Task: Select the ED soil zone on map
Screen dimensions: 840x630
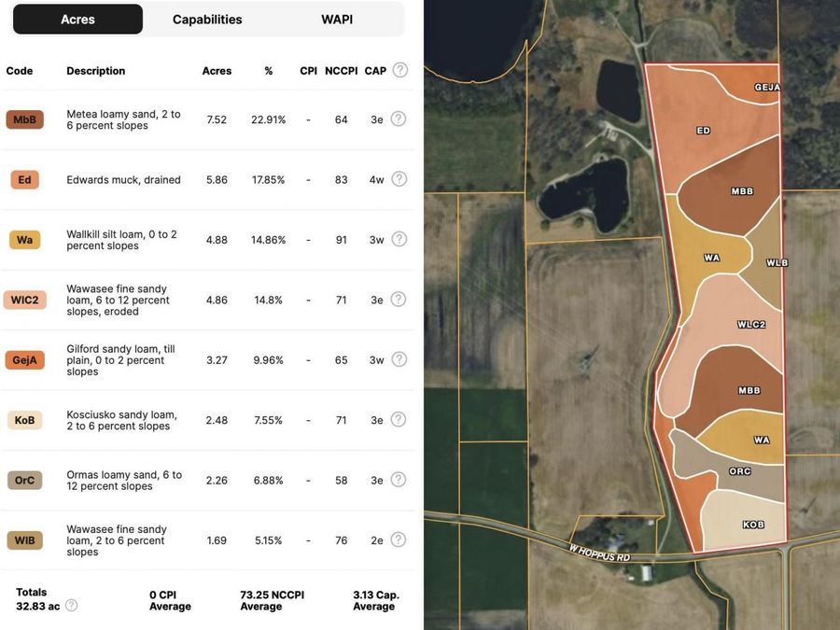Action: pyautogui.click(x=703, y=130)
